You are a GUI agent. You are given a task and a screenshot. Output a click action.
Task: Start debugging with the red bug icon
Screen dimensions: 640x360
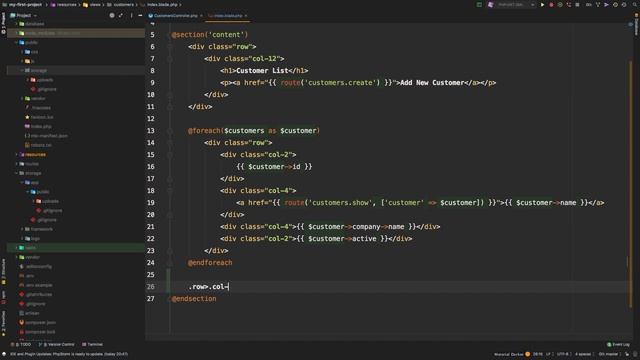pos(551,4)
